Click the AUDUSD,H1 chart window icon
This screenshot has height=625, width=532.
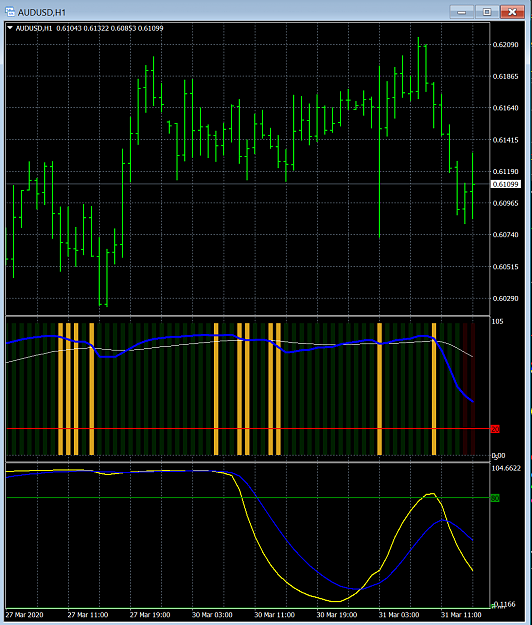pos(10,12)
